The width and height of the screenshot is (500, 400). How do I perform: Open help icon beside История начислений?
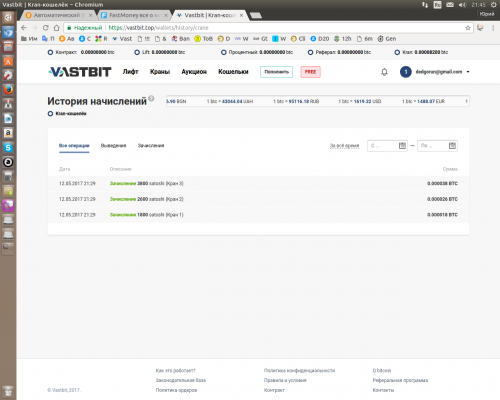(151, 98)
